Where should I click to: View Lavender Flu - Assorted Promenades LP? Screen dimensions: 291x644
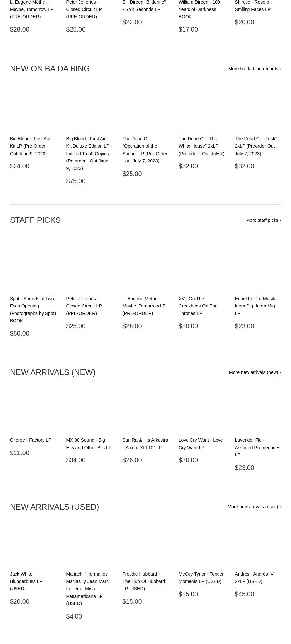tap(257, 447)
